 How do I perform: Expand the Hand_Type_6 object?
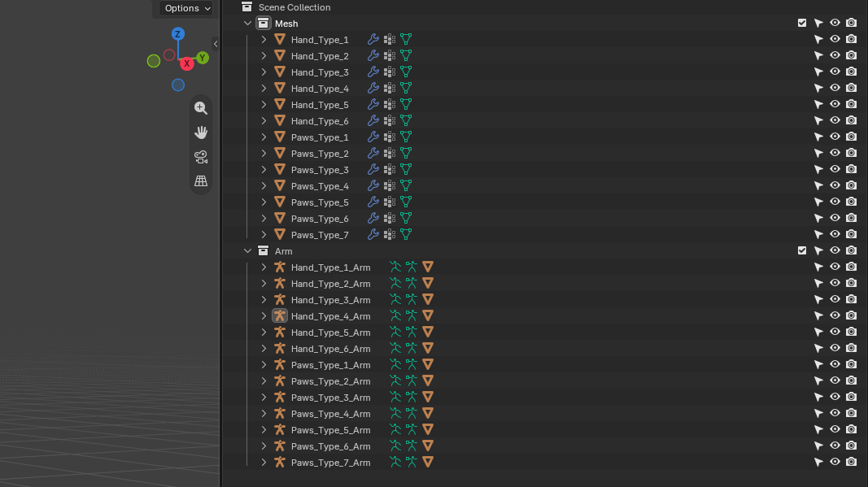pos(264,120)
